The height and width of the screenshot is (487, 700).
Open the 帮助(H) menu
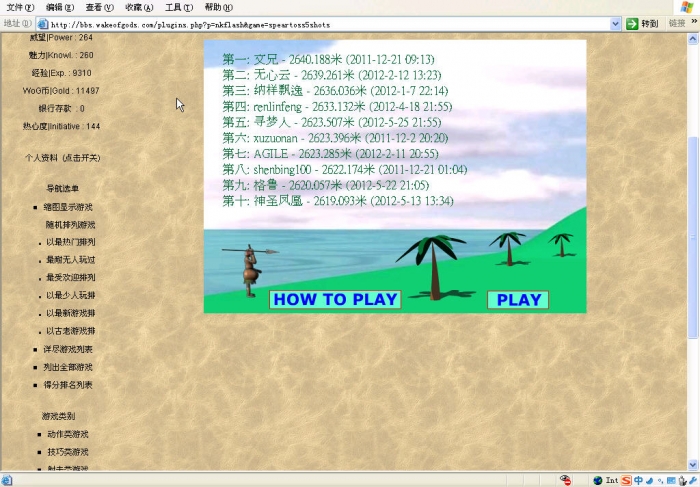pos(219,7)
